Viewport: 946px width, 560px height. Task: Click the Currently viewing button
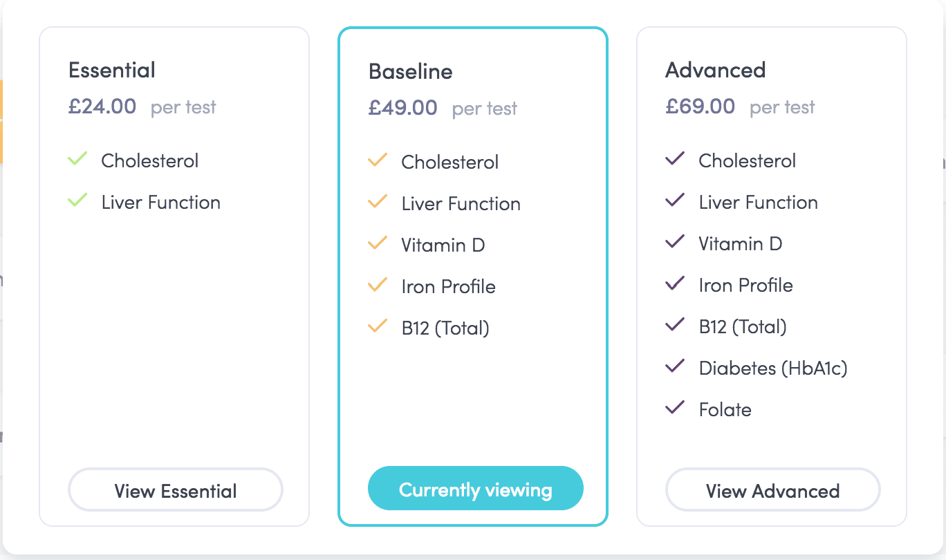click(x=476, y=489)
